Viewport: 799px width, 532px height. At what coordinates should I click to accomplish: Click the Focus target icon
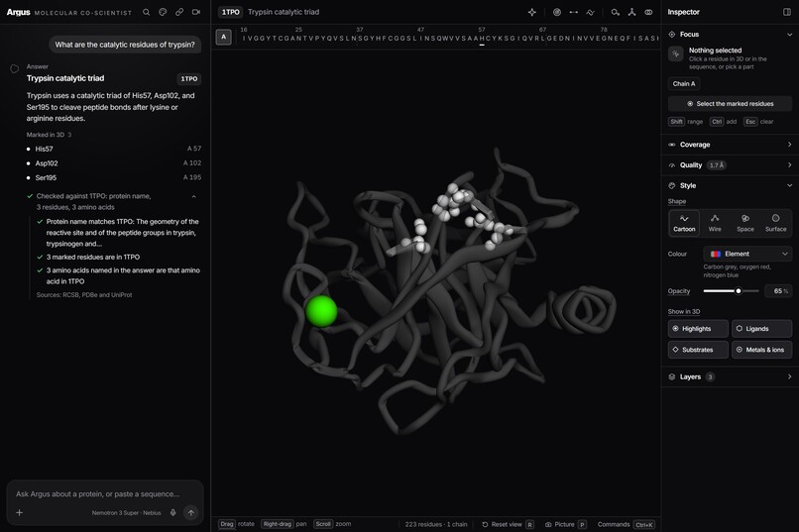coord(671,34)
